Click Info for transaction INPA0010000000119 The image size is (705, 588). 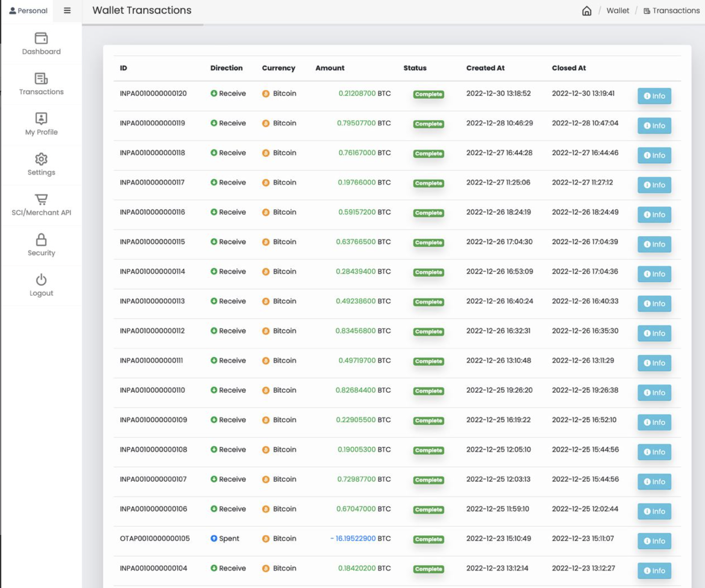point(654,125)
